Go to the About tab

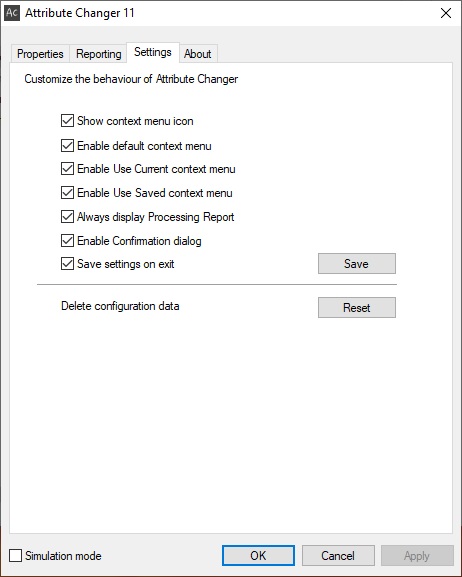[198, 54]
